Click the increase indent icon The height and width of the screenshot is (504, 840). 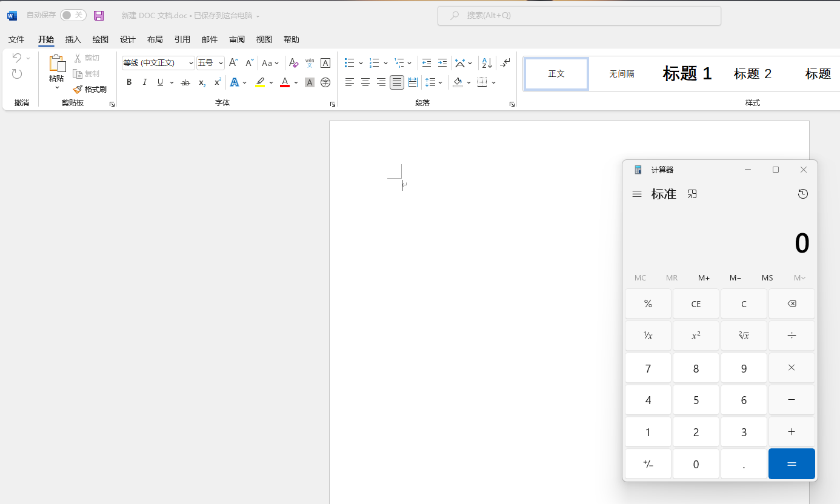pos(442,63)
